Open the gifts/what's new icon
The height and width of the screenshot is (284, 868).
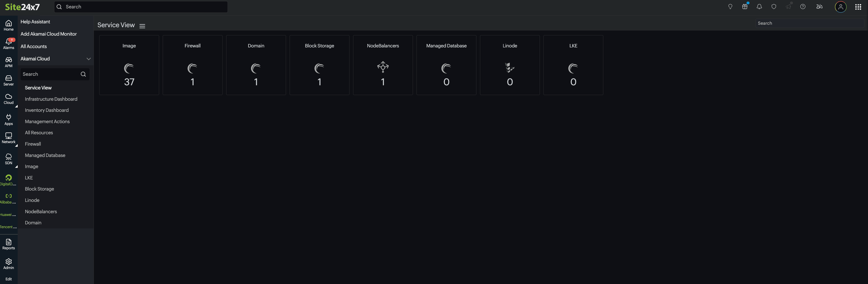tap(745, 6)
